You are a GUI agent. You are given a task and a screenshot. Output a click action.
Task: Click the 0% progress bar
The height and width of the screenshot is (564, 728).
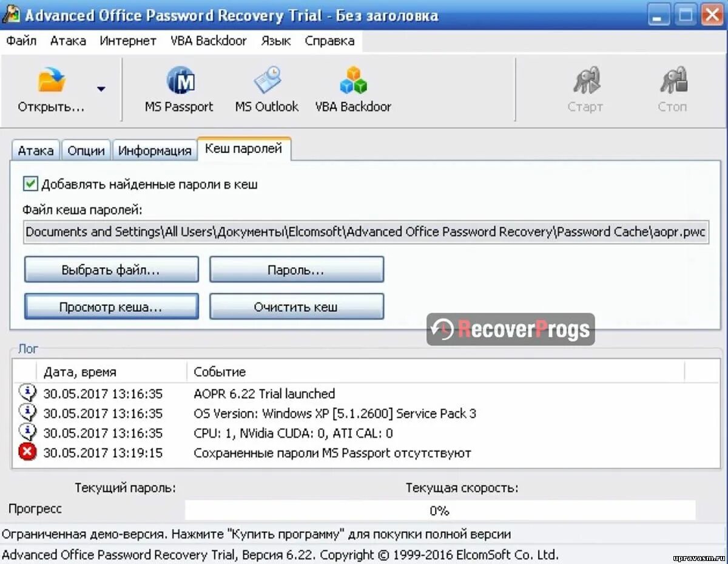tap(440, 511)
